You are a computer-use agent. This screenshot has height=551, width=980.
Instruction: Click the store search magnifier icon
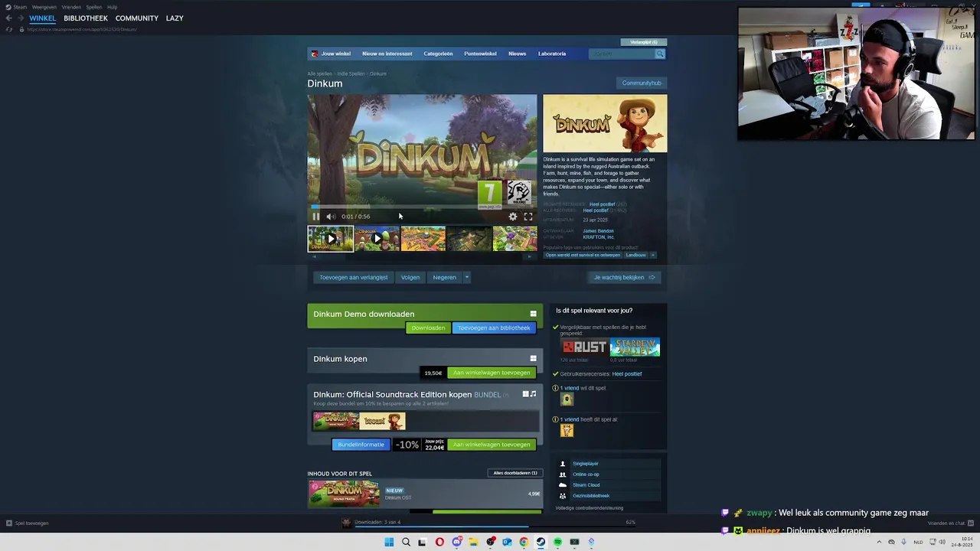[x=659, y=54]
